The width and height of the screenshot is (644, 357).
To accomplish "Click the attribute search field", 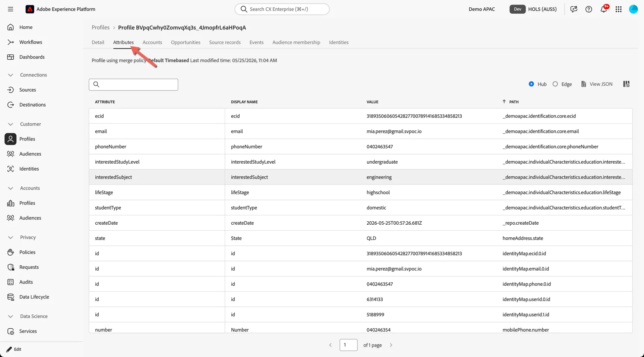I will pyautogui.click(x=133, y=85).
